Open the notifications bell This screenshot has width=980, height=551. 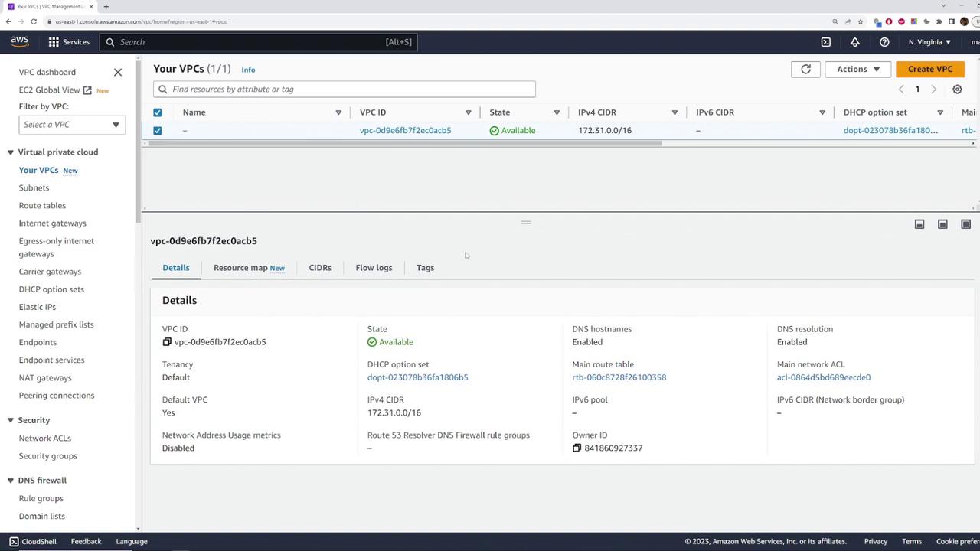[x=854, y=42]
